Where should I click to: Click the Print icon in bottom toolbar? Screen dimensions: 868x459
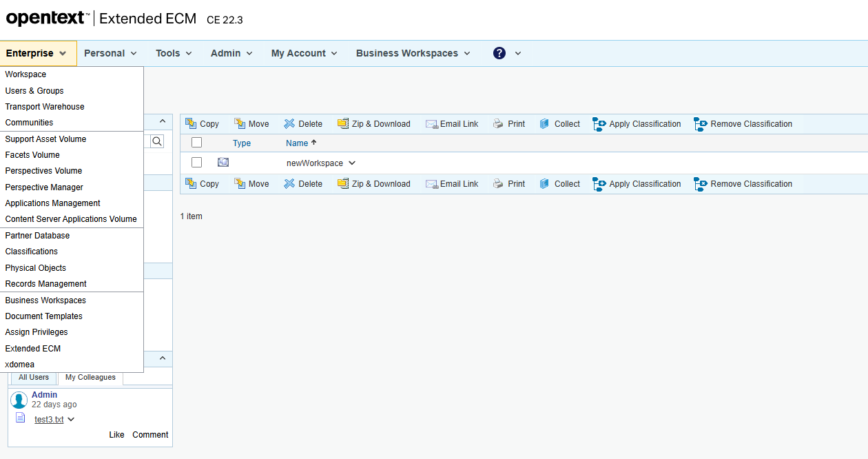(x=498, y=184)
